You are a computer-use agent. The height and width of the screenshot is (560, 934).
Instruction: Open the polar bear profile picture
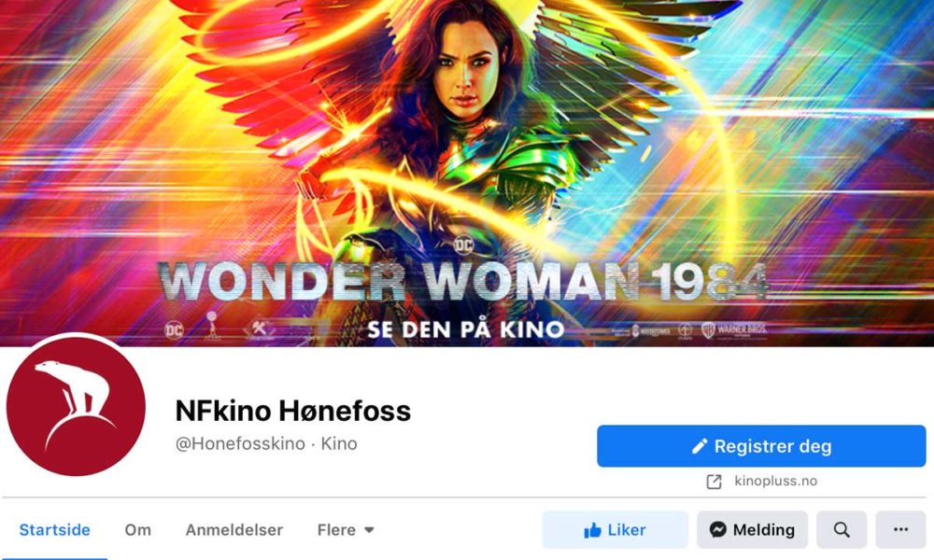pyautogui.click(x=76, y=406)
